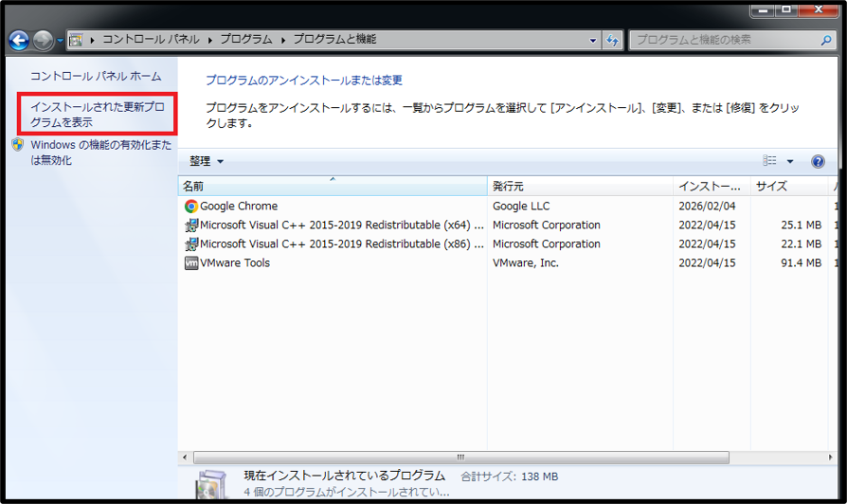This screenshot has height=504, width=847.
Task: Open the 整理 menu dropdown
Action: coord(207,161)
